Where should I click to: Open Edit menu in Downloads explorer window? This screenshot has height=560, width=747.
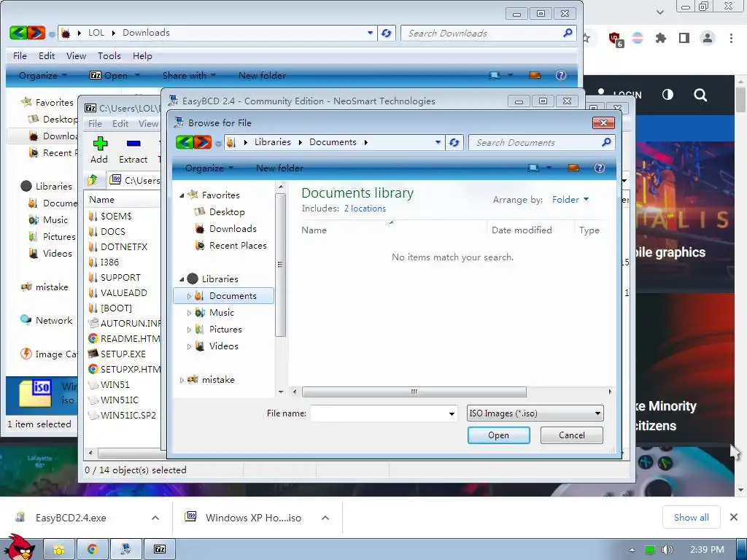[x=47, y=55]
